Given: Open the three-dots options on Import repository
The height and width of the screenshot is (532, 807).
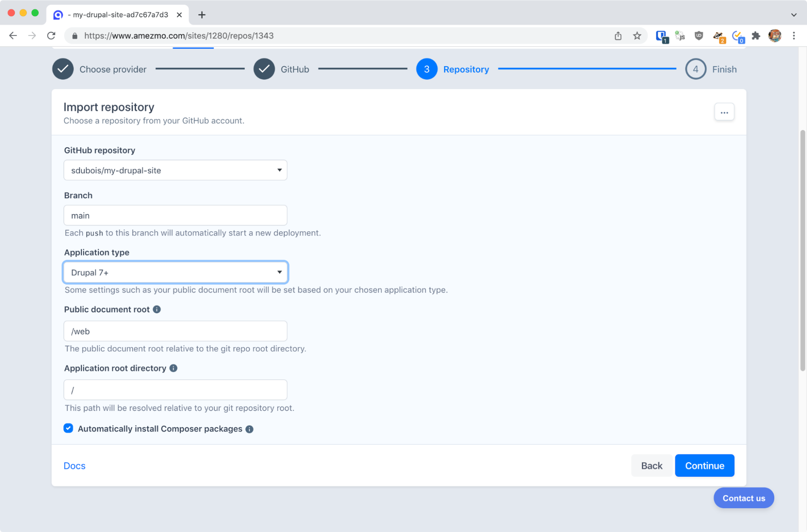Looking at the screenshot, I should [x=724, y=113].
